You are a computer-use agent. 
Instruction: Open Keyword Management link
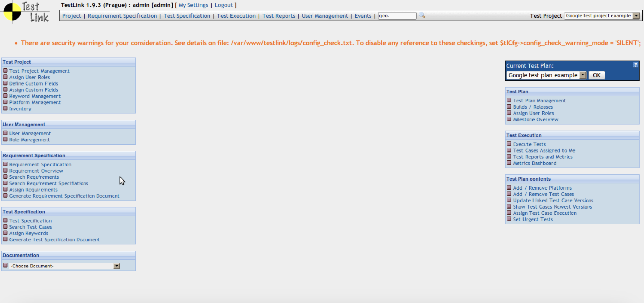pyautogui.click(x=35, y=96)
